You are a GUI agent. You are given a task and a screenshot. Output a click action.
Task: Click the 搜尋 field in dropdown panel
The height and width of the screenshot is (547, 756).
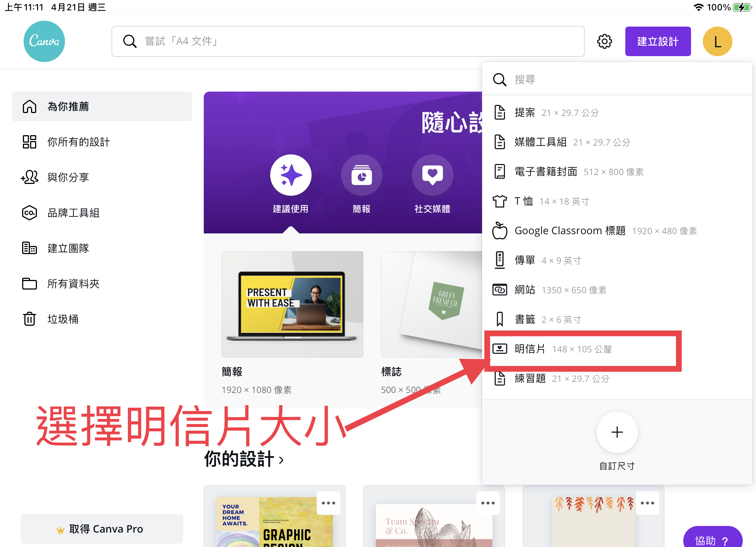pos(628,79)
